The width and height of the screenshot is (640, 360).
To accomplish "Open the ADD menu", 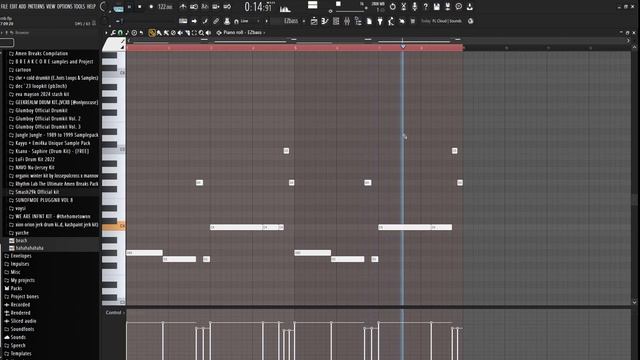I will click(22, 6).
